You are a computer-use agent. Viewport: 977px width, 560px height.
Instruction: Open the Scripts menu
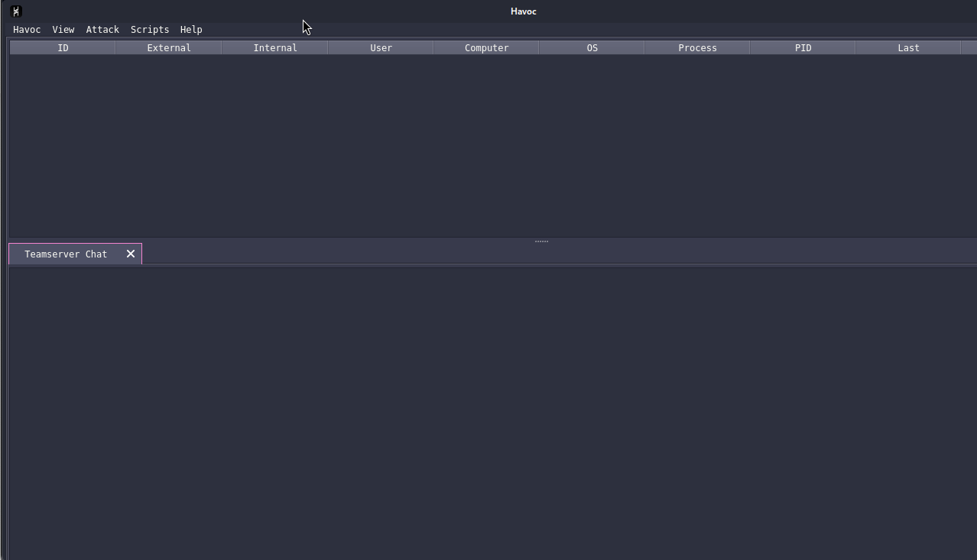coord(150,30)
